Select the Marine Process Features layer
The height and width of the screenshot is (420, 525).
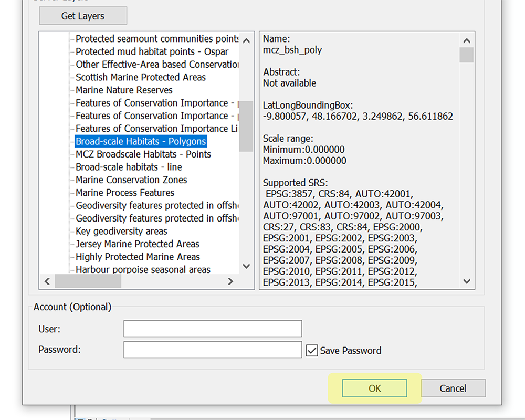[x=124, y=193]
